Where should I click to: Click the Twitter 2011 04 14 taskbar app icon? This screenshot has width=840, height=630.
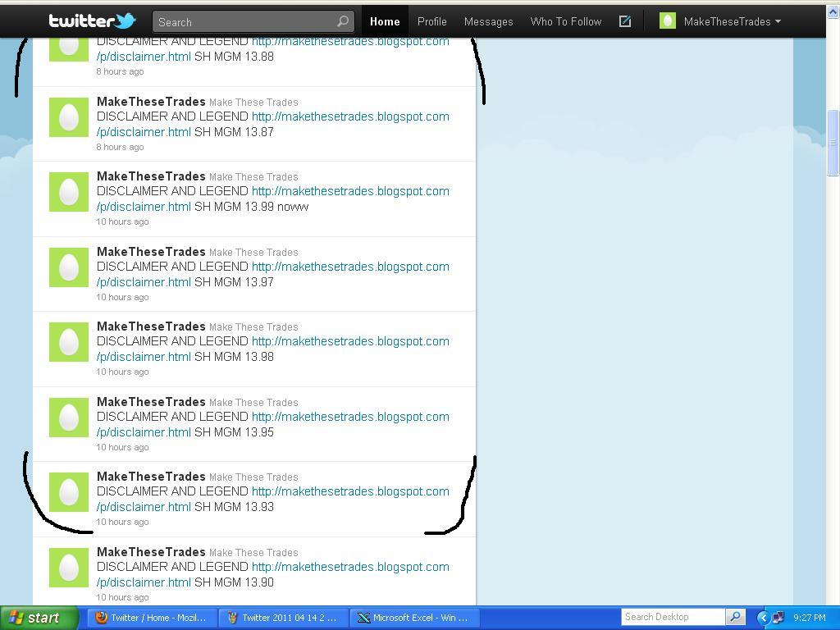tap(232, 618)
